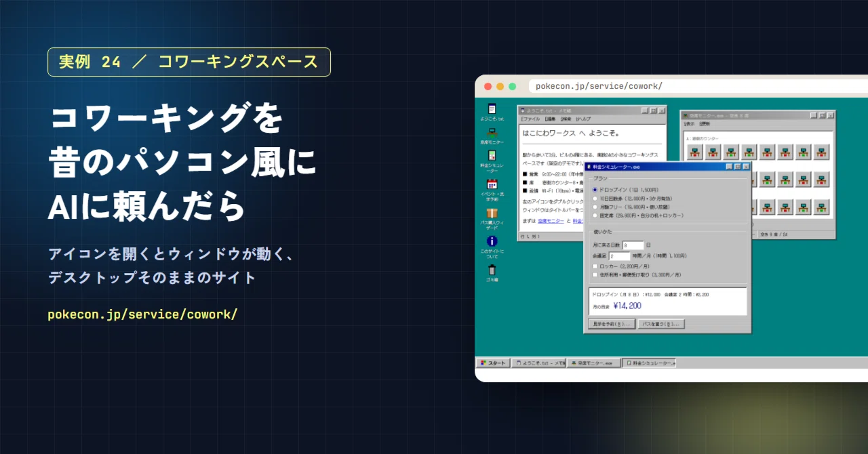Open the 編集 menu in notepad
The width and height of the screenshot is (868, 454).
pyautogui.click(x=549, y=119)
